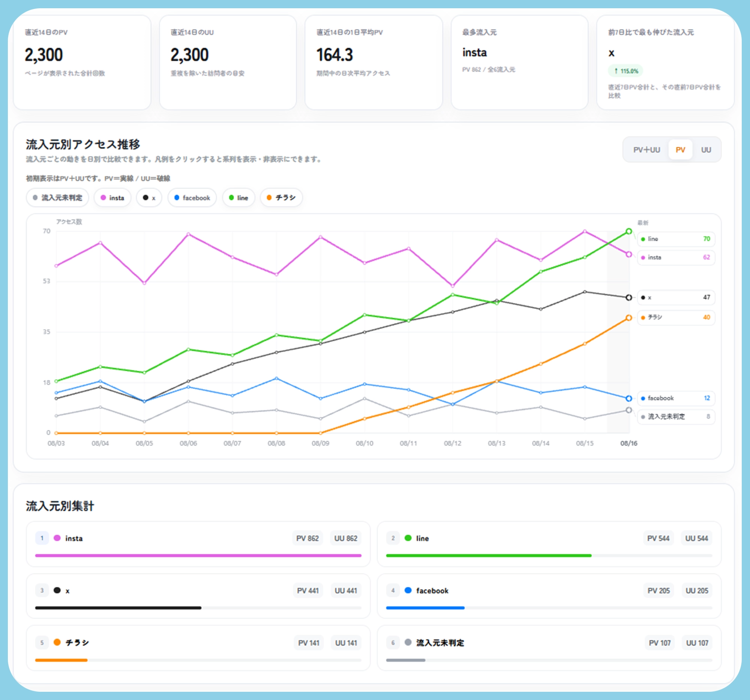This screenshot has height=700, width=750.
Task: Click the x latest-value label 47
Action: 676,298
